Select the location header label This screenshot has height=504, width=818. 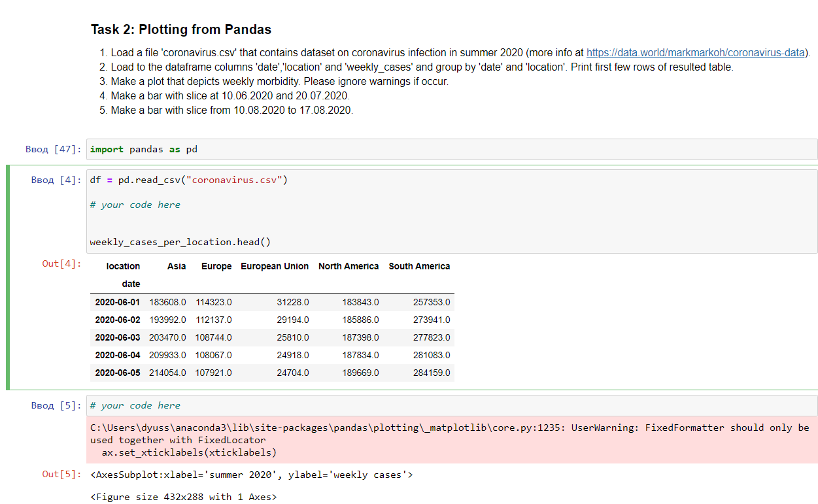123,266
